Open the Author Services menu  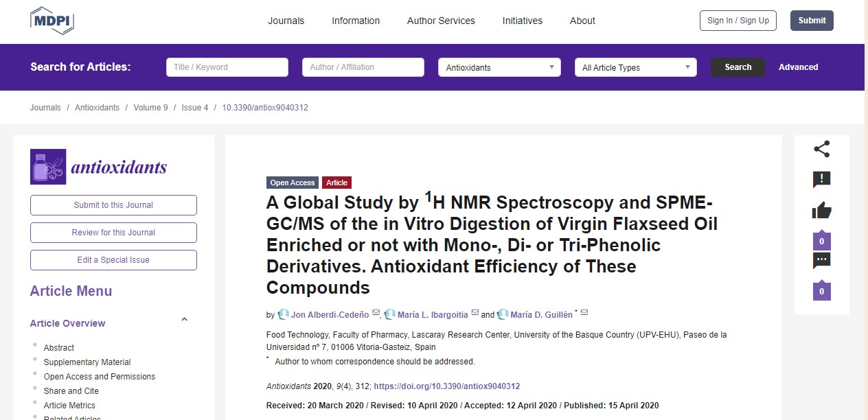coord(441,21)
